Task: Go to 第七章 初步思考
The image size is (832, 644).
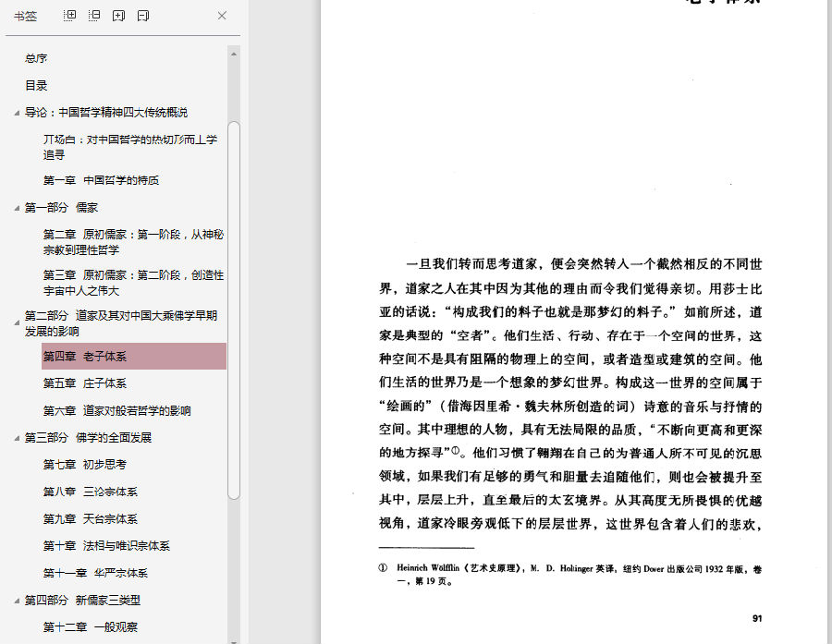Action: pyautogui.click(x=85, y=465)
